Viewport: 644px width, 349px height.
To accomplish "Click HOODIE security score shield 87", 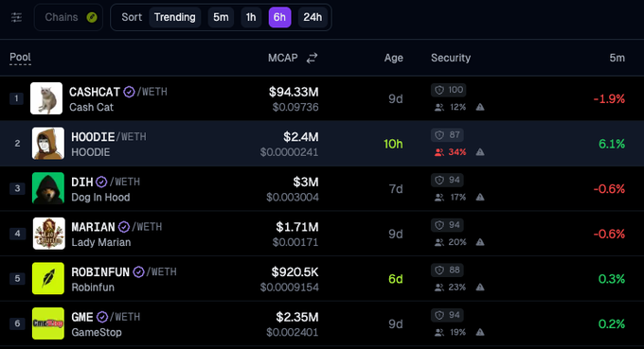I will pos(447,135).
